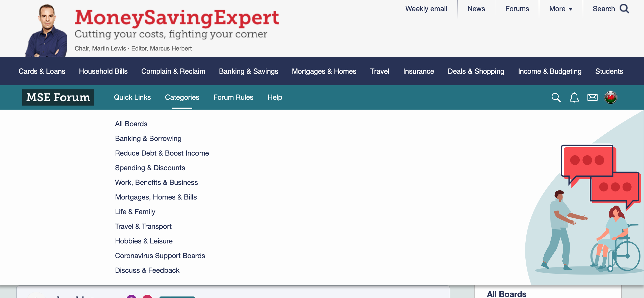Select Mortgages, Homes & Bills category
Screen dimensions: 644x298
[156, 197]
